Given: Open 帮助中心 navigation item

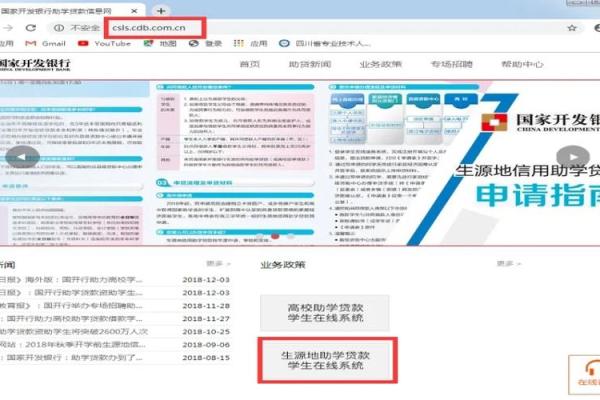Looking at the screenshot, I should pos(522,64).
